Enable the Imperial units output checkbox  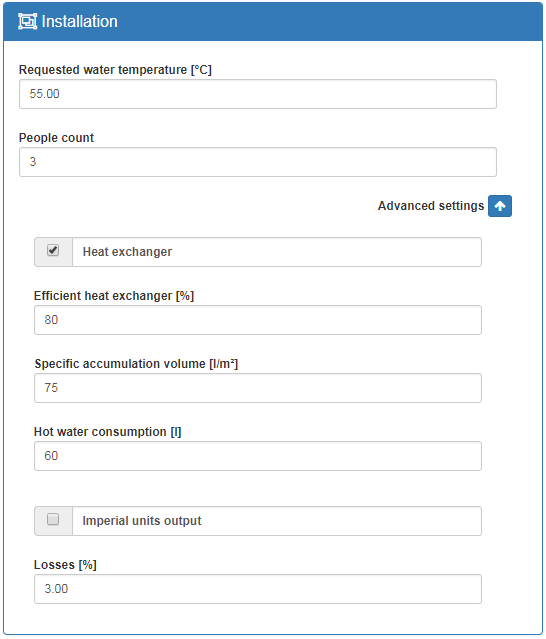(x=53, y=519)
